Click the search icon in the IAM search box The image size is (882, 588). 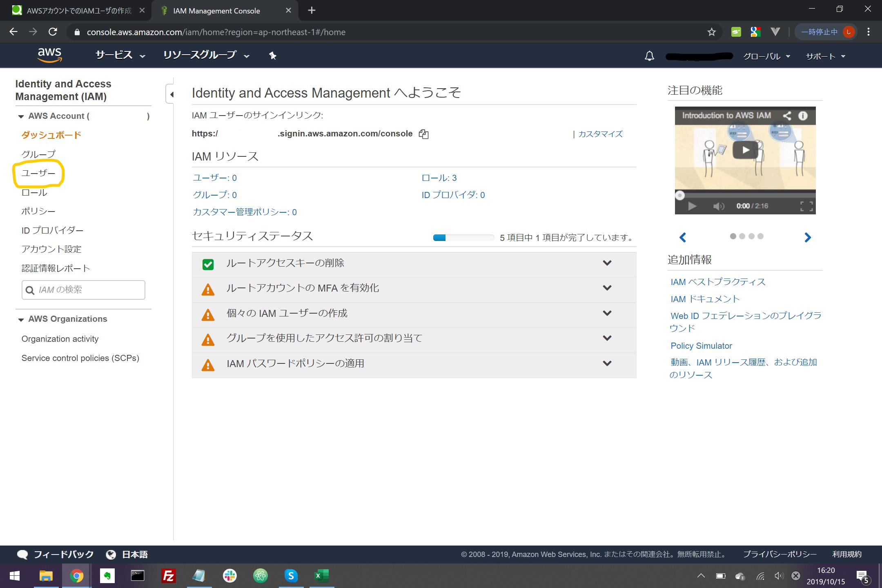(x=30, y=290)
